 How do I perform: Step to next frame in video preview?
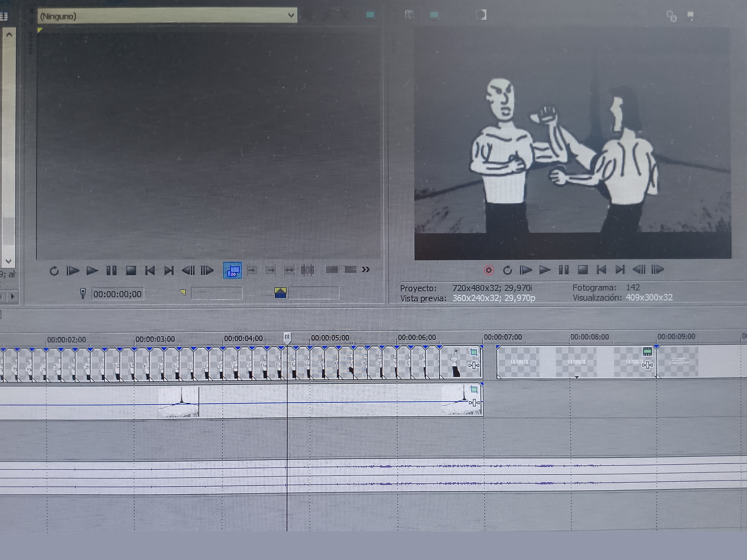click(658, 269)
